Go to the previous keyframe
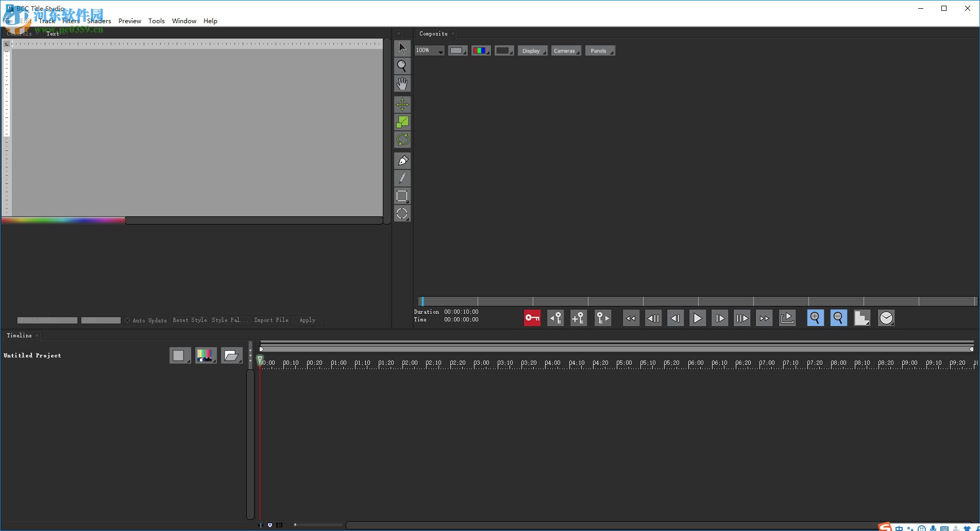Viewport: 980px width, 531px height. point(555,318)
